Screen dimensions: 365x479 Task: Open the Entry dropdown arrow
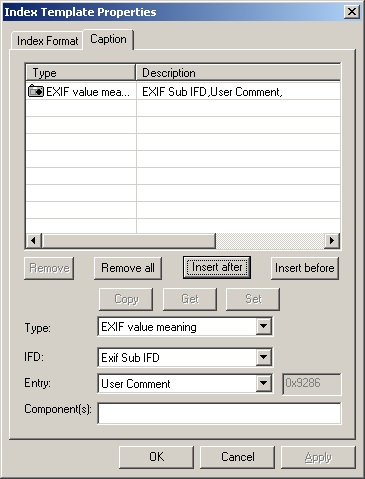point(263,383)
